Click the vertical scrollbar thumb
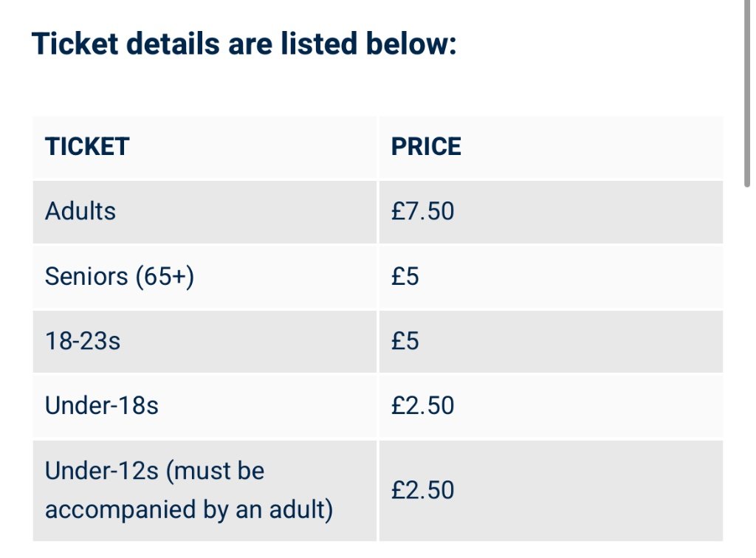This screenshot has height=558, width=756. 749,89
